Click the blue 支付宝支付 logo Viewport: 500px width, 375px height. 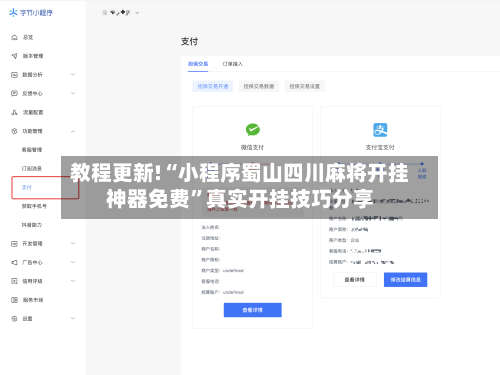click(x=380, y=130)
